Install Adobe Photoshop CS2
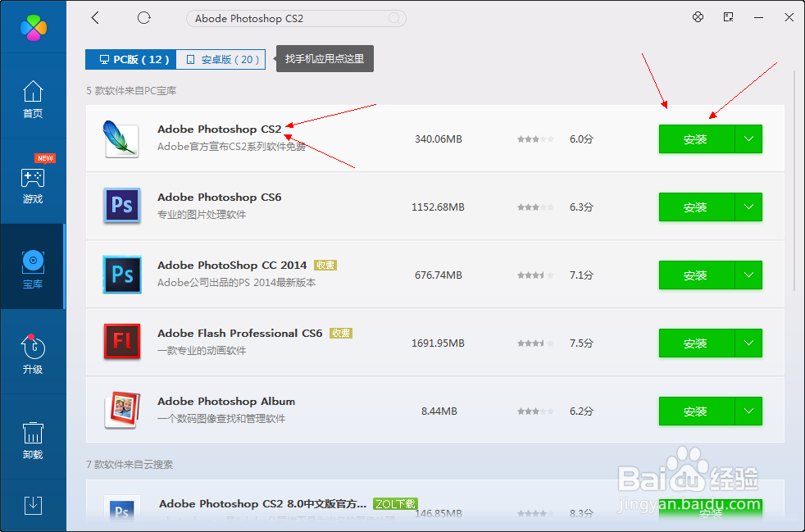 697,139
